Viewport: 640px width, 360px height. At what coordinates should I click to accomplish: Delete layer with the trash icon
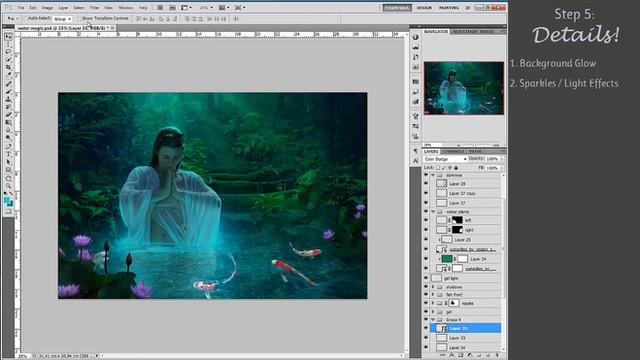pyautogui.click(x=497, y=356)
